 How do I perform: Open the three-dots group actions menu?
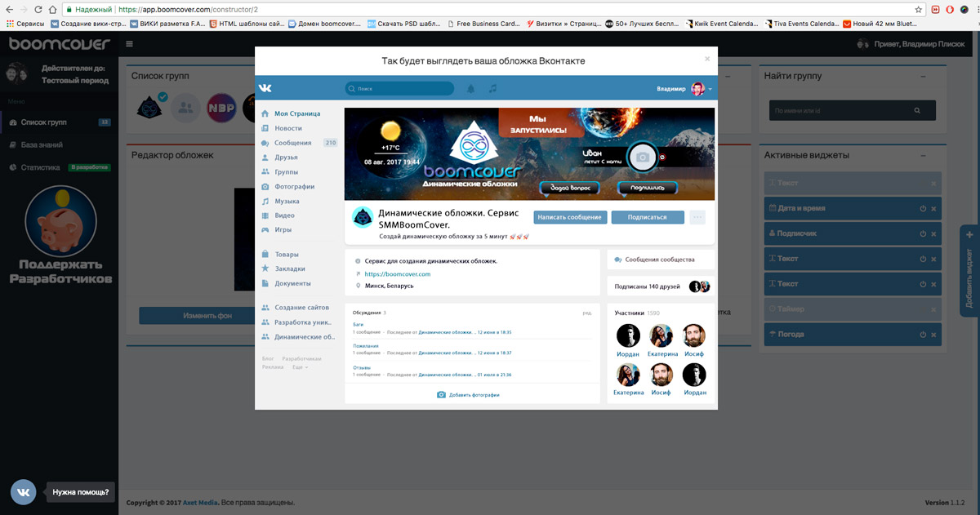click(x=697, y=217)
